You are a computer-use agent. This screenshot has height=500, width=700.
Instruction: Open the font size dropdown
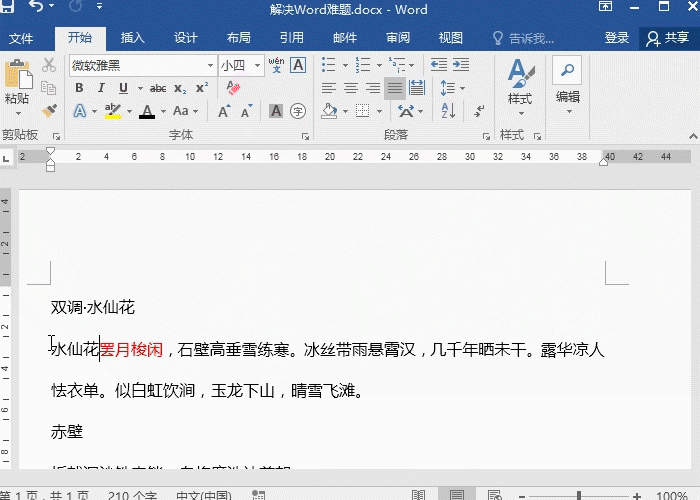pyautogui.click(x=258, y=66)
